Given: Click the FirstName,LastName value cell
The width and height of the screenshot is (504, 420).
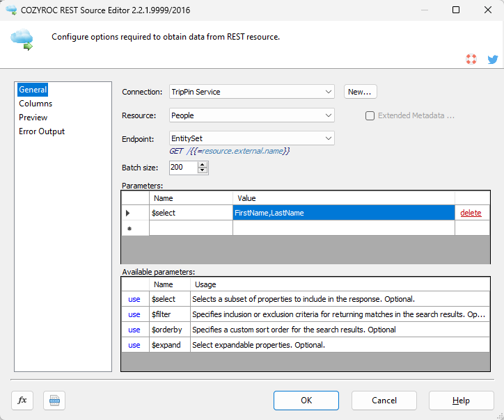Looking at the screenshot, I should pos(344,213).
